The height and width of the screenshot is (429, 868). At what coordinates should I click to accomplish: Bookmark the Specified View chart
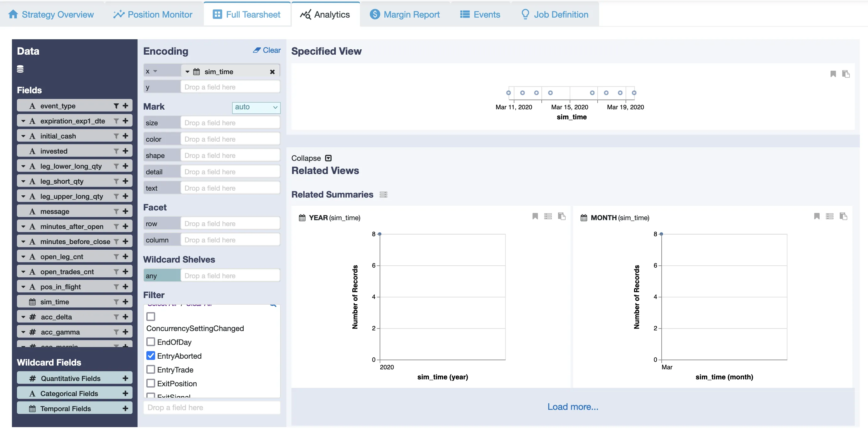(833, 74)
